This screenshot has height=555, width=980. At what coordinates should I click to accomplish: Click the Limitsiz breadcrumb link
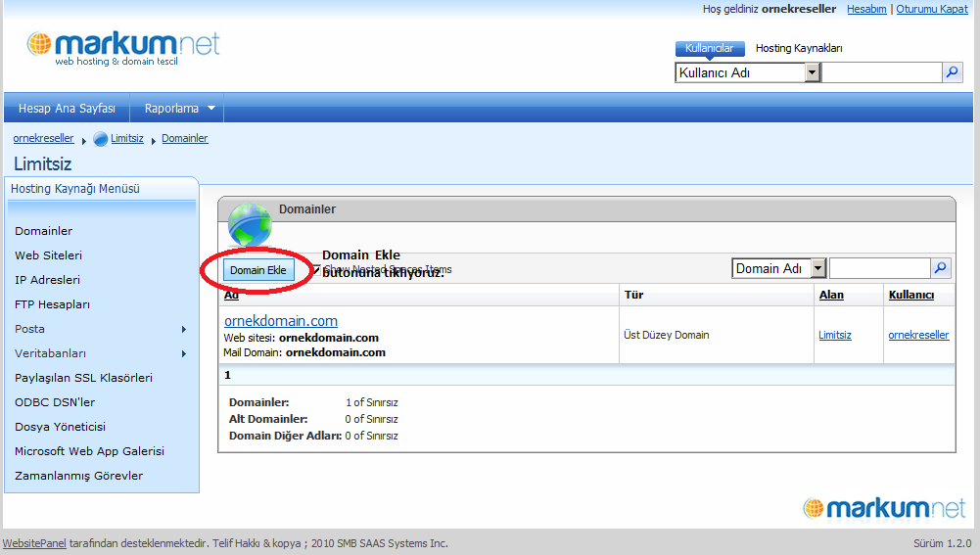[x=127, y=138]
